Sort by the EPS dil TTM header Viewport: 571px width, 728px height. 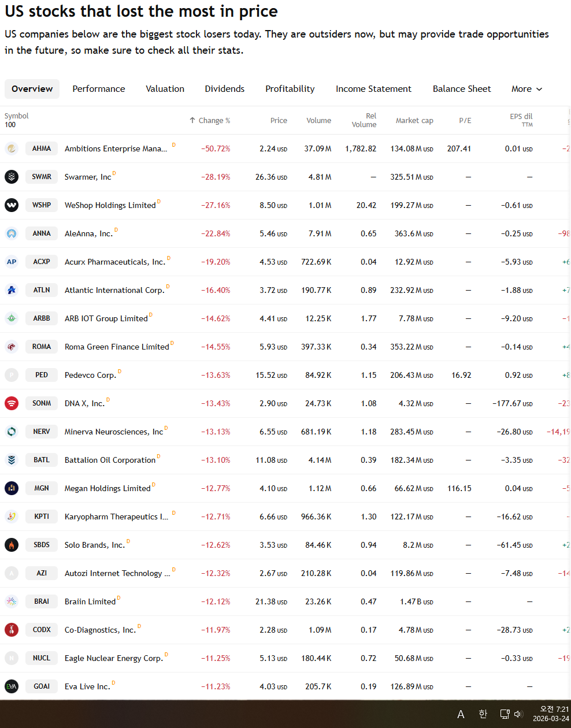(521, 120)
